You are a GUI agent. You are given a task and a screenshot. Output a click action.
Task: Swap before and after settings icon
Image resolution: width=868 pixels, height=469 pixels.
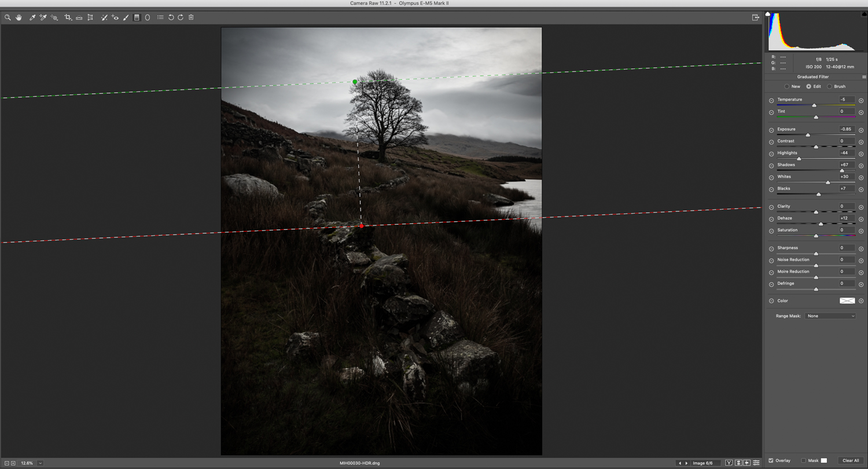738,463
